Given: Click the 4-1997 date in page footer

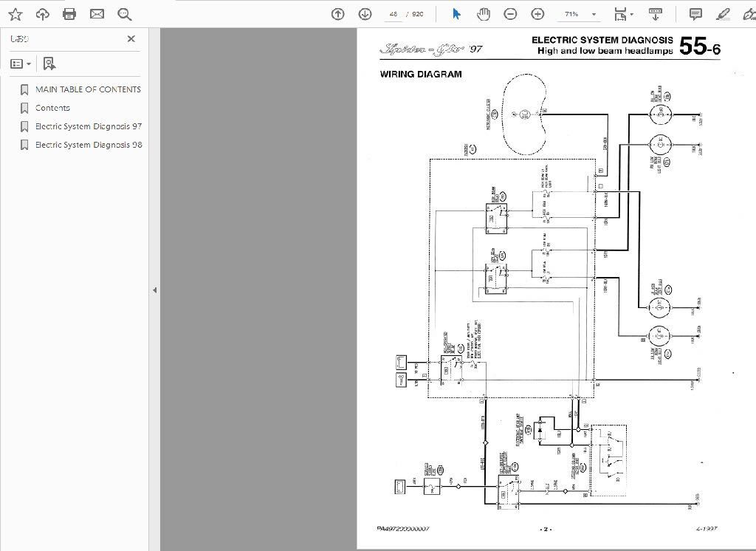Looking at the screenshot, I should [x=707, y=529].
